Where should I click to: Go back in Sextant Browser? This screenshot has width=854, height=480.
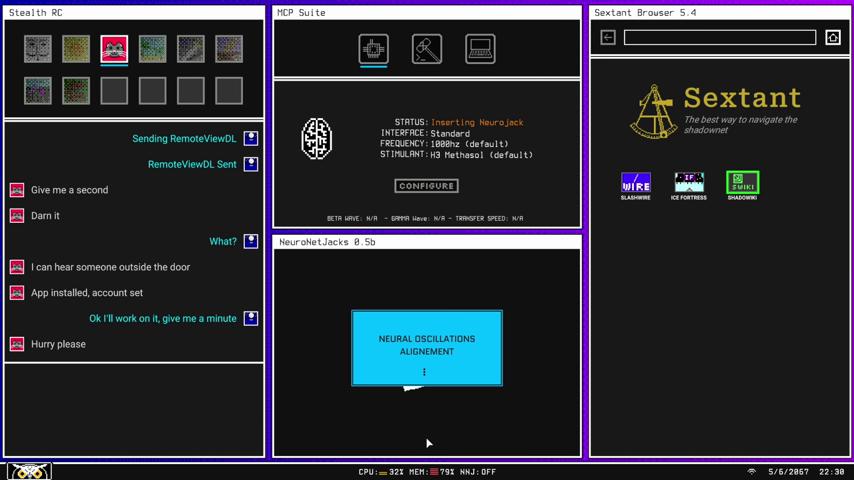pos(608,37)
